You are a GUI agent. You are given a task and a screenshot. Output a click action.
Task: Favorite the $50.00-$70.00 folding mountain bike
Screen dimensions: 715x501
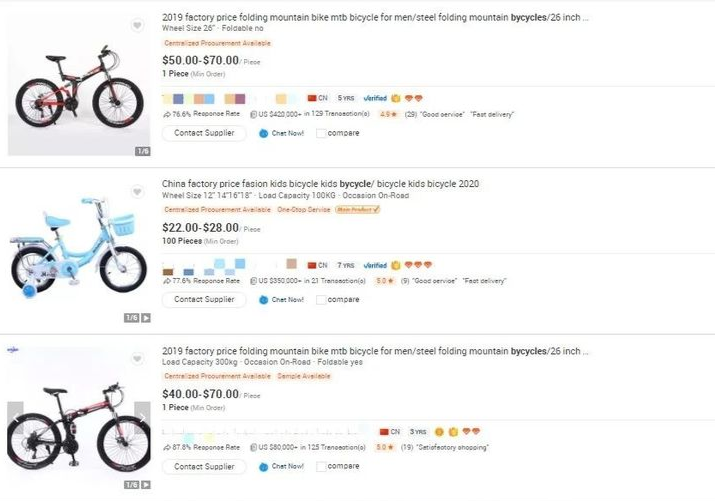point(137,24)
